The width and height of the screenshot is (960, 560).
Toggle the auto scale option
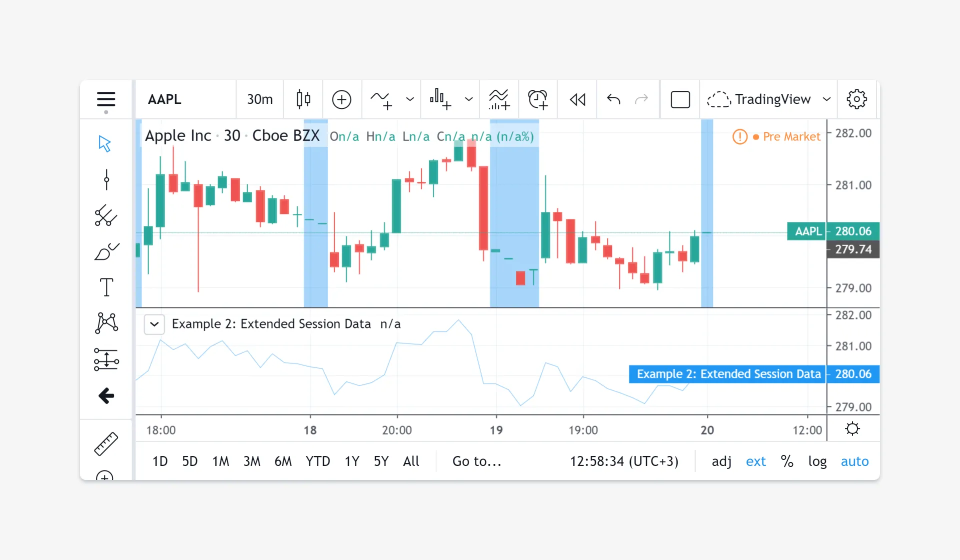click(x=854, y=461)
